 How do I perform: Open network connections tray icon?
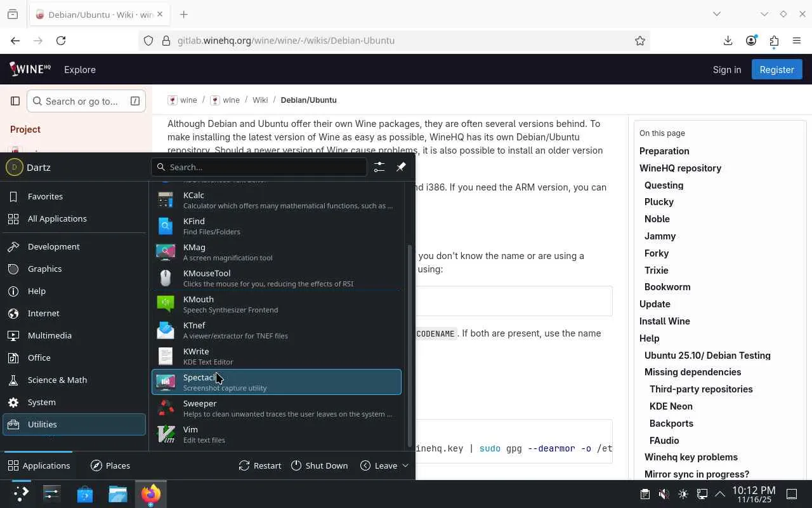click(x=702, y=494)
